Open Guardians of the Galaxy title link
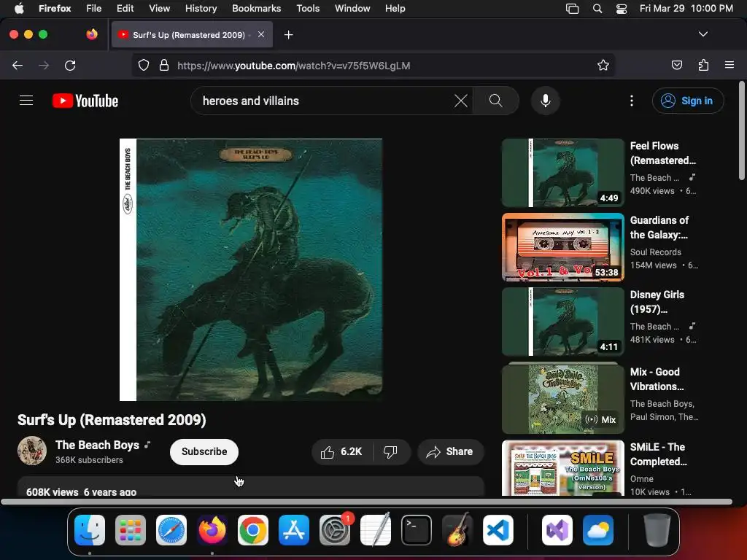Screen dimensions: 747x560 click(x=659, y=227)
